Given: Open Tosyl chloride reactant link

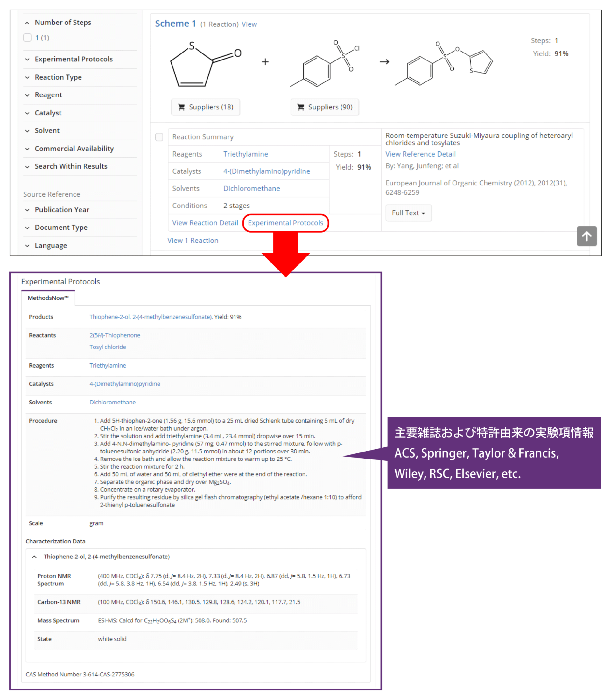Looking at the screenshot, I should [108, 347].
